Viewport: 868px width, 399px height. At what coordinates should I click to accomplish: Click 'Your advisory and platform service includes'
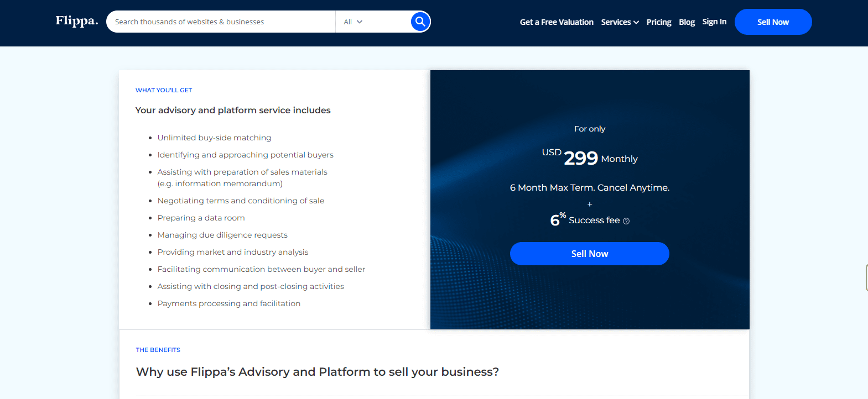point(233,110)
